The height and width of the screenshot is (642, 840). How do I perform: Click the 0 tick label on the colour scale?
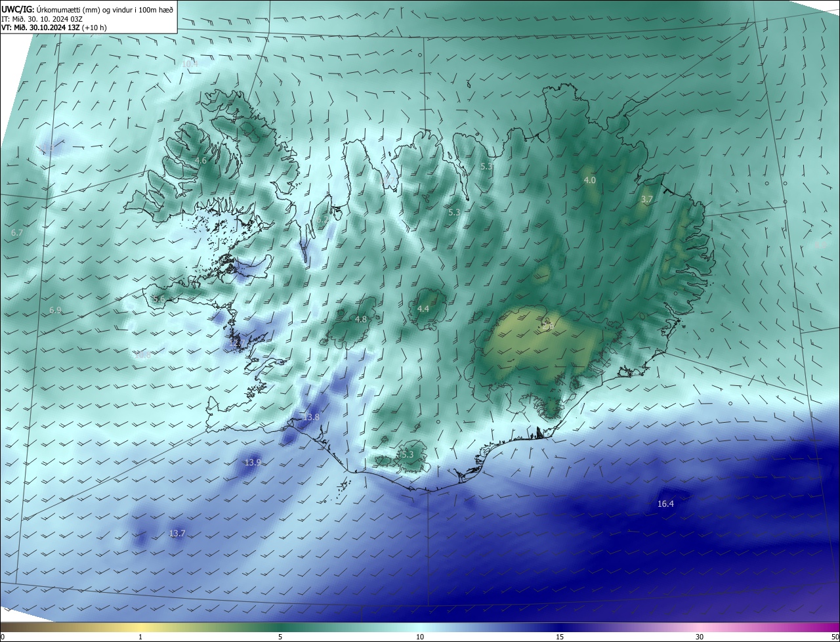tap(3, 637)
